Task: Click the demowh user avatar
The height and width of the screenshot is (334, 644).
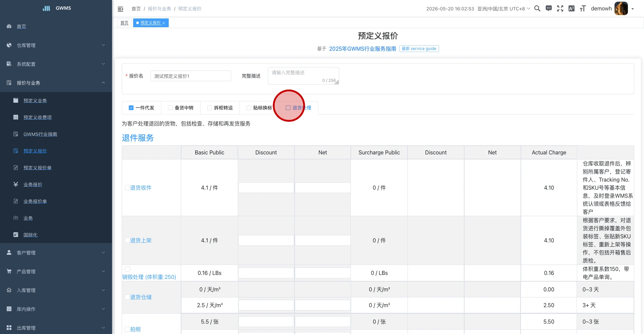Action: tap(621, 8)
